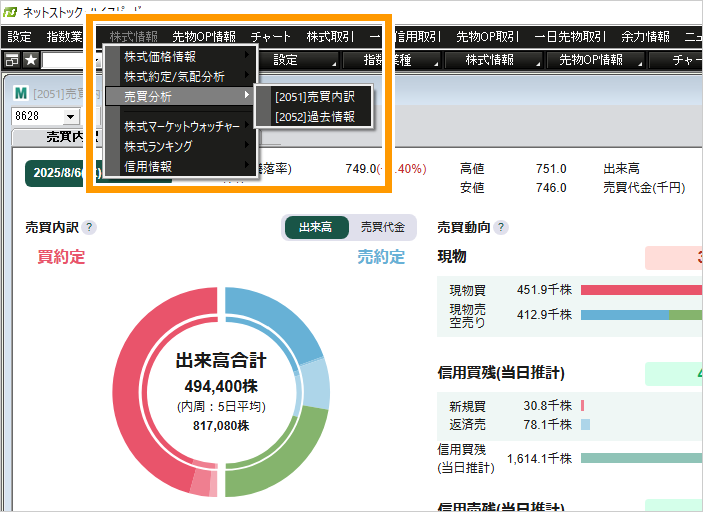Click the stock code input field 8628
Image resolution: width=703 pixels, height=512 pixels.
(x=37, y=117)
